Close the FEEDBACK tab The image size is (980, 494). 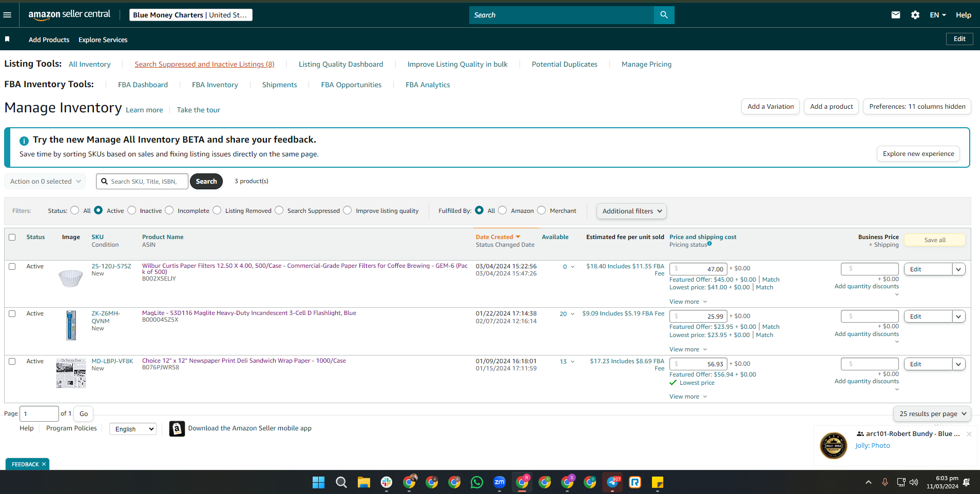coord(44,464)
